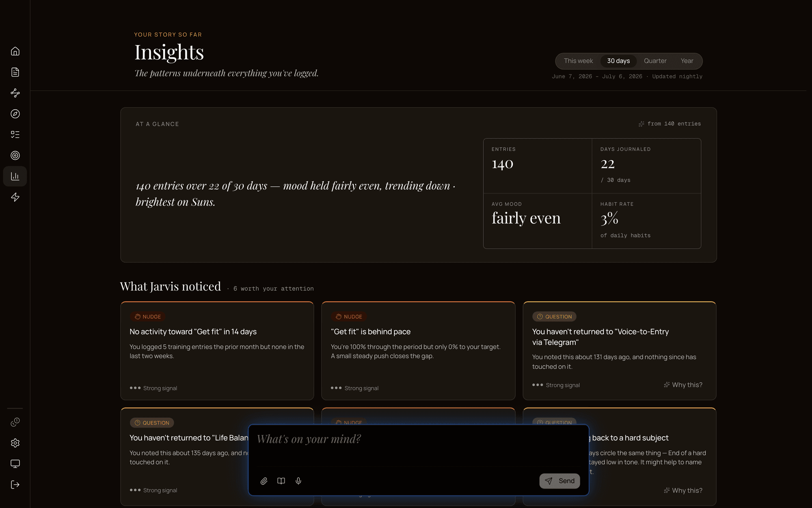Click the Send button
This screenshot has height=508, width=812.
[559, 481]
